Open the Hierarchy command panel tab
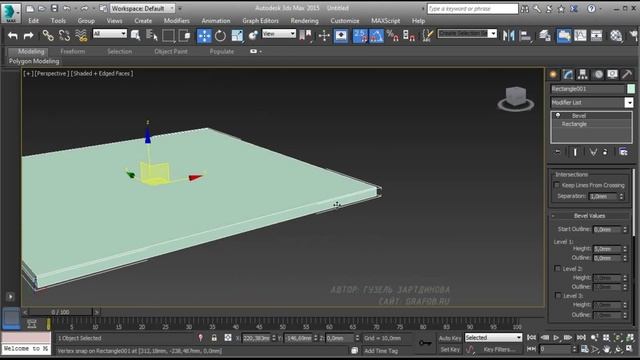 point(582,74)
